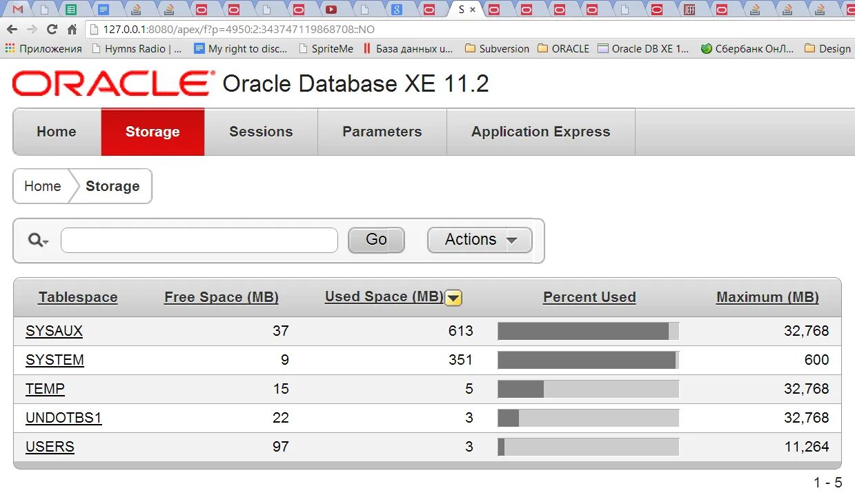Open the UNDOTBS1 tablespace link
The height and width of the screenshot is (504, 855).
[63, 418]
